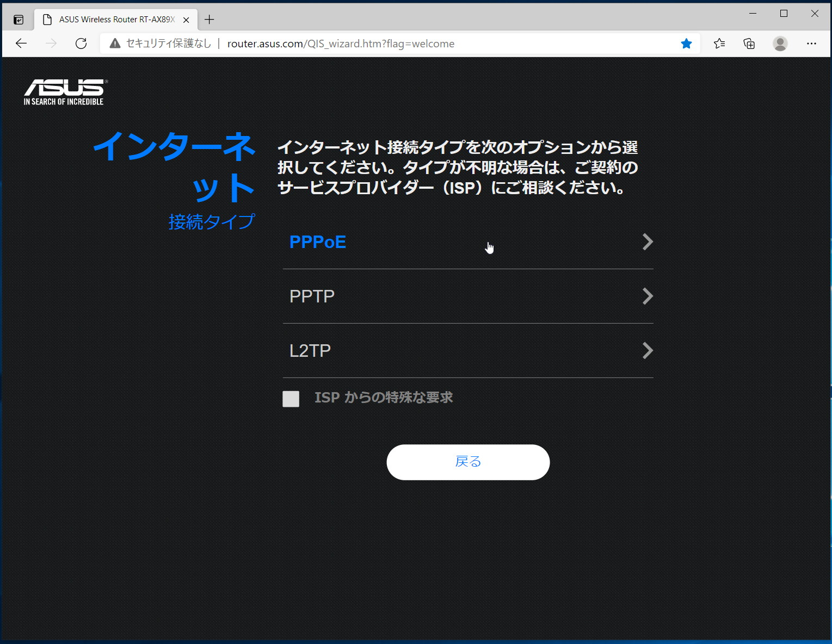
Task: Select the ASUS Wireless Router RT-AX89X tab
Action: [116, 20]
